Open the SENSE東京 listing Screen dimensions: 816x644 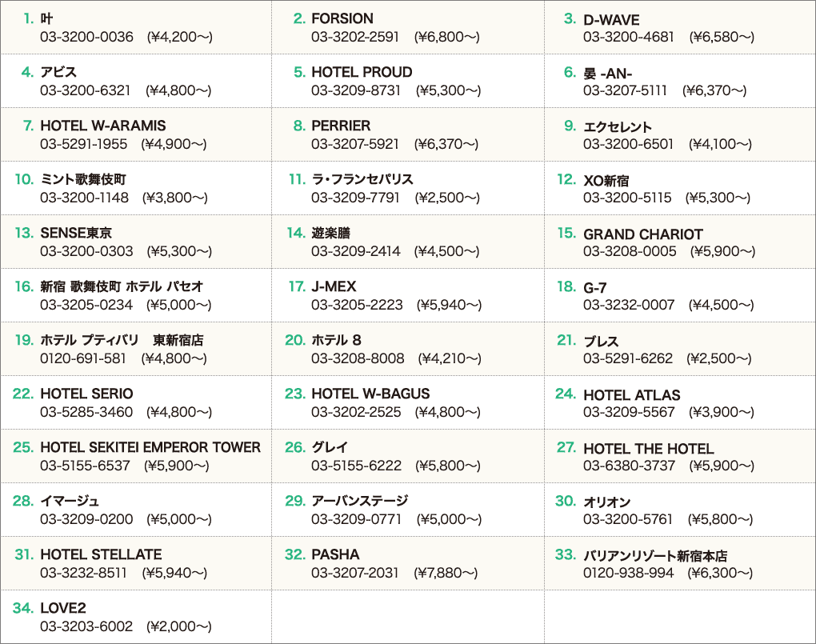tap(76, 234)
